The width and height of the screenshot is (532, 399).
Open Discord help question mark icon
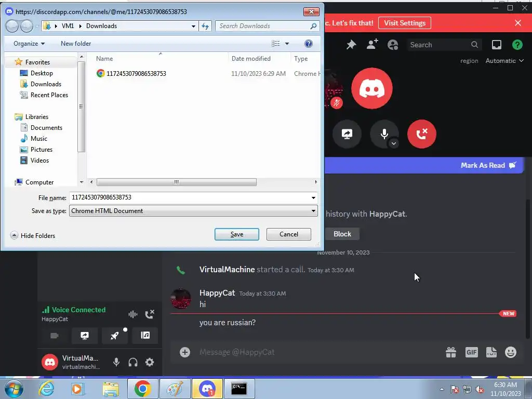coord(517,45)
